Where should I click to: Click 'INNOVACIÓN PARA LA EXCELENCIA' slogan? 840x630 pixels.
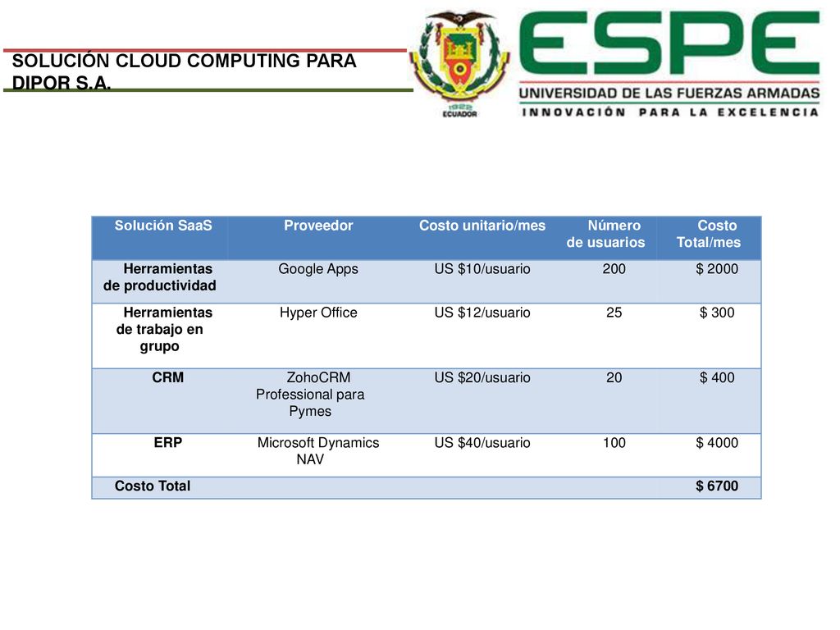tap(670, 112)
